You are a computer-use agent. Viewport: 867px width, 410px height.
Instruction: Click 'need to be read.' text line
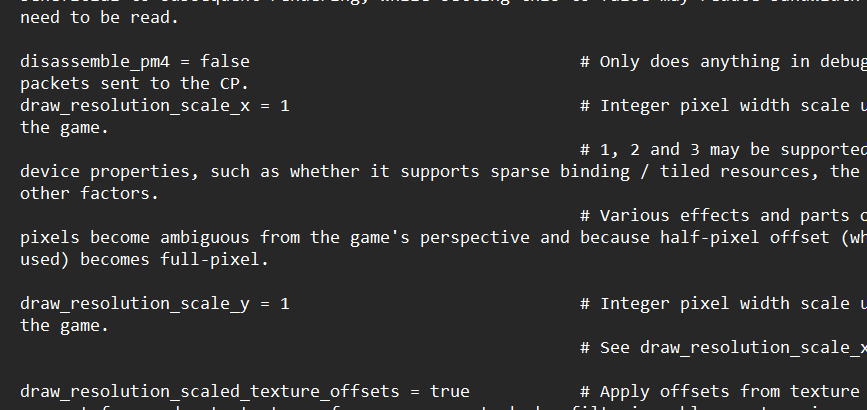point(100,18)
